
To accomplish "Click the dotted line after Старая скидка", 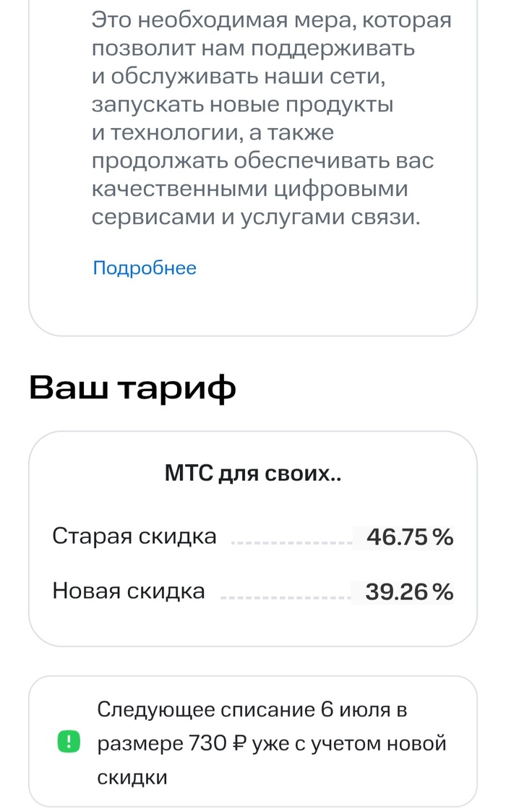I will point(288,541).
